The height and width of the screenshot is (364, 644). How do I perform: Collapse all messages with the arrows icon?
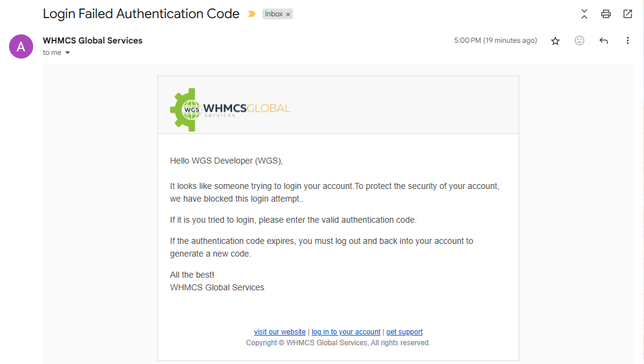584,14
